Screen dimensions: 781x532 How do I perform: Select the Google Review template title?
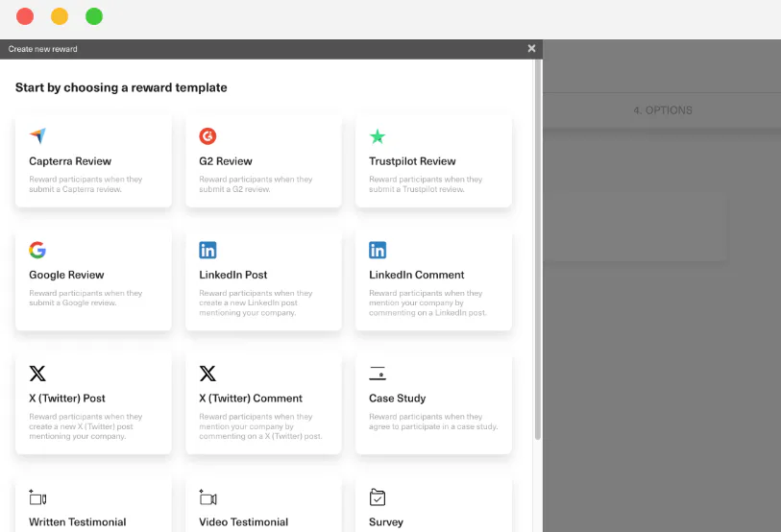click(x=66, y=275)
